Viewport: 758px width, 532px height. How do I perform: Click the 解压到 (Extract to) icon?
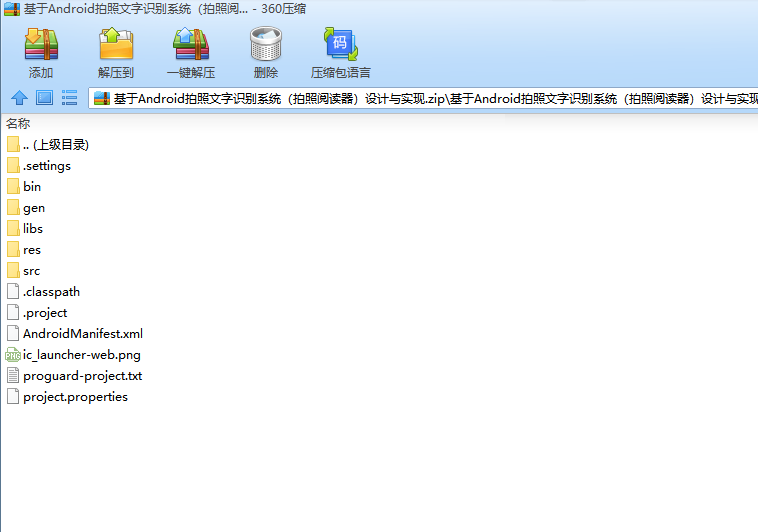116,44
